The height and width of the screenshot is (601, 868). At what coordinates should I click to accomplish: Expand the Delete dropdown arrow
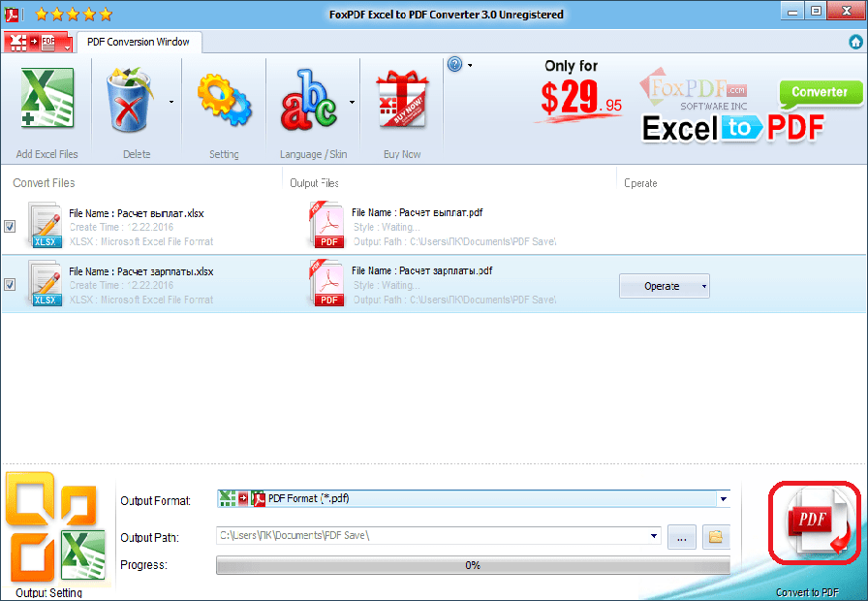pos(171,101)
